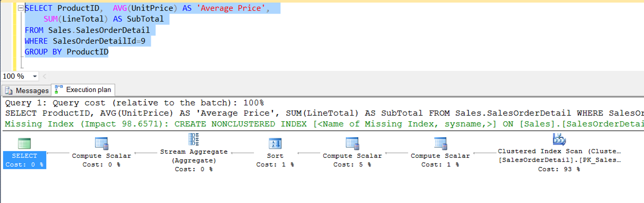
Task: Collapse the SELECT statement outline box
Action: (21, 8)
